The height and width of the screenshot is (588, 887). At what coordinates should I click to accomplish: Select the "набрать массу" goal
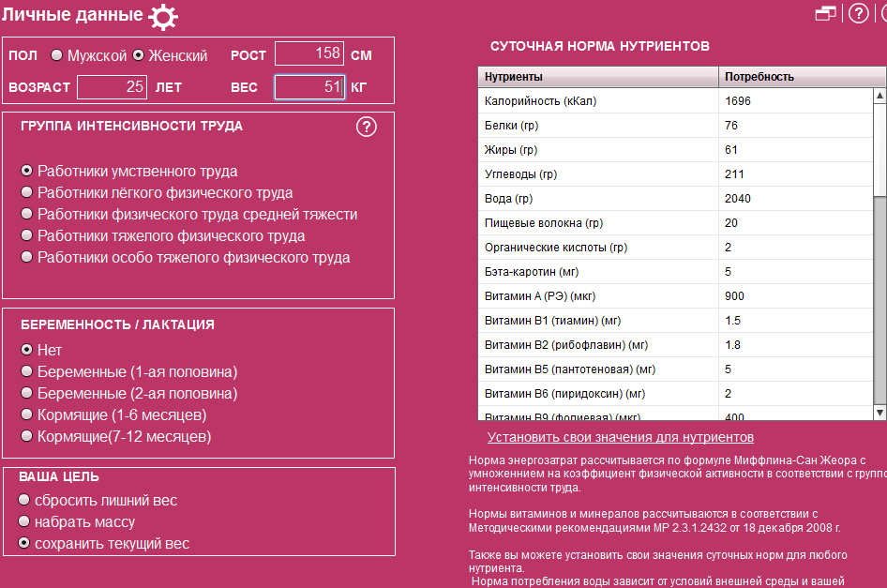23,522
